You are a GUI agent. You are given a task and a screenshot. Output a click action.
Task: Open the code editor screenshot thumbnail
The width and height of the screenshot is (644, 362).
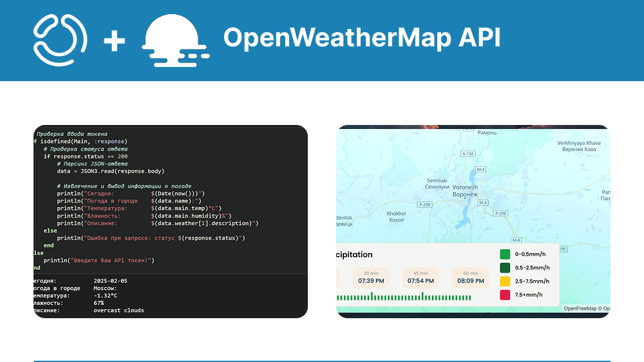tap(171, 222)
